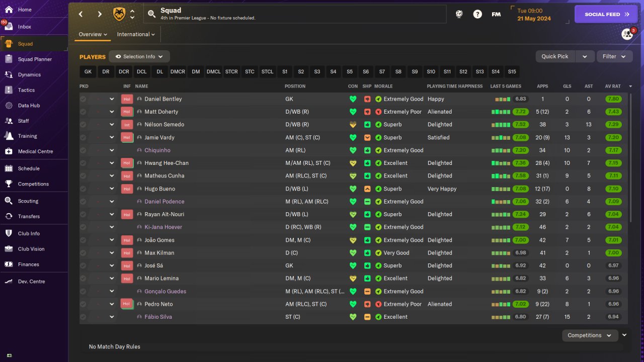Image resolution: width=644 pixels, height=362 pixels.
Task: Navigate back with the left arrow
Action: [x=81, y=14]
